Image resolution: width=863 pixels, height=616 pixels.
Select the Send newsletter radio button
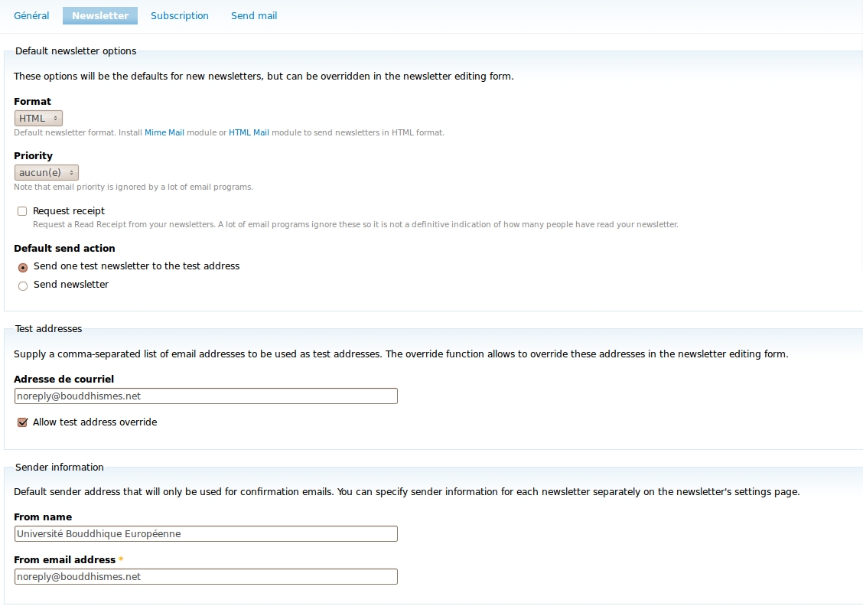tap(23, 285)
